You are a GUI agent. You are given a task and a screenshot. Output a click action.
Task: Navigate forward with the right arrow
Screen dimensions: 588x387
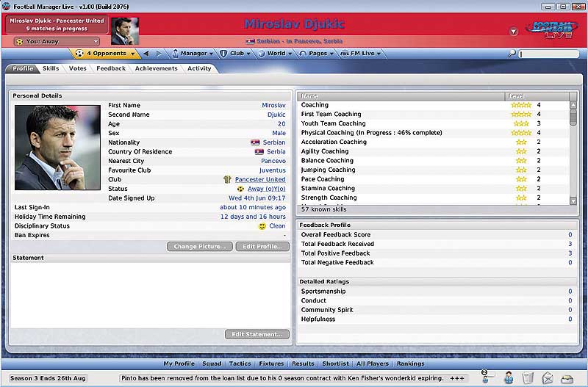click(159, 54)
